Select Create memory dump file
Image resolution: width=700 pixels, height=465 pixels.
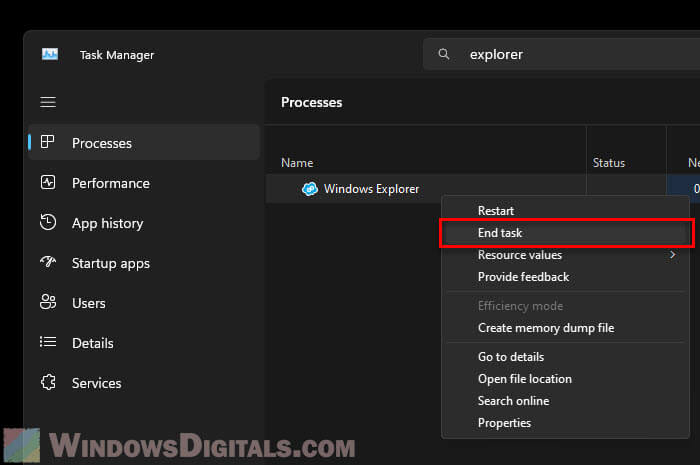point(566,328)
